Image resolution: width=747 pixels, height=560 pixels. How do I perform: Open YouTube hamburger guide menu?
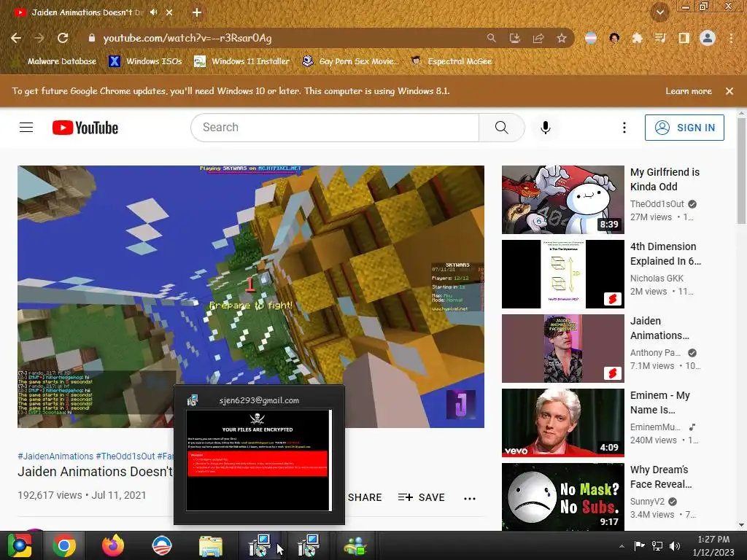click(x=26, y=128)
